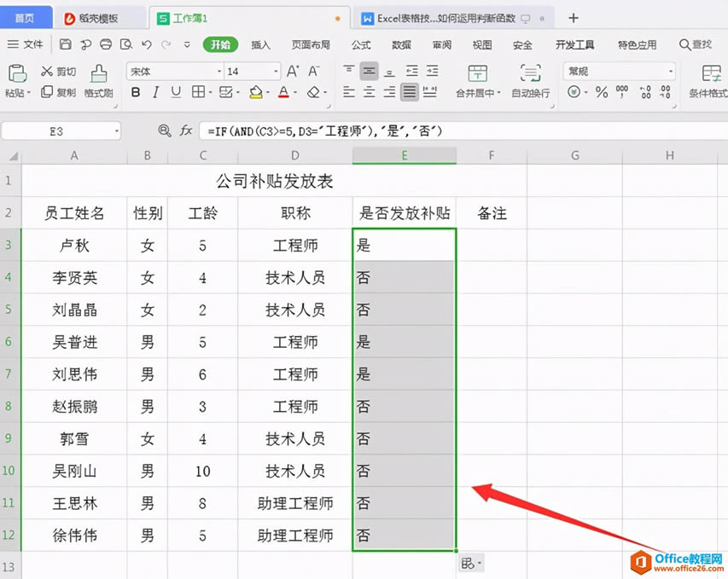
Task: Activate the Format Painter brush
Action: 99,74
